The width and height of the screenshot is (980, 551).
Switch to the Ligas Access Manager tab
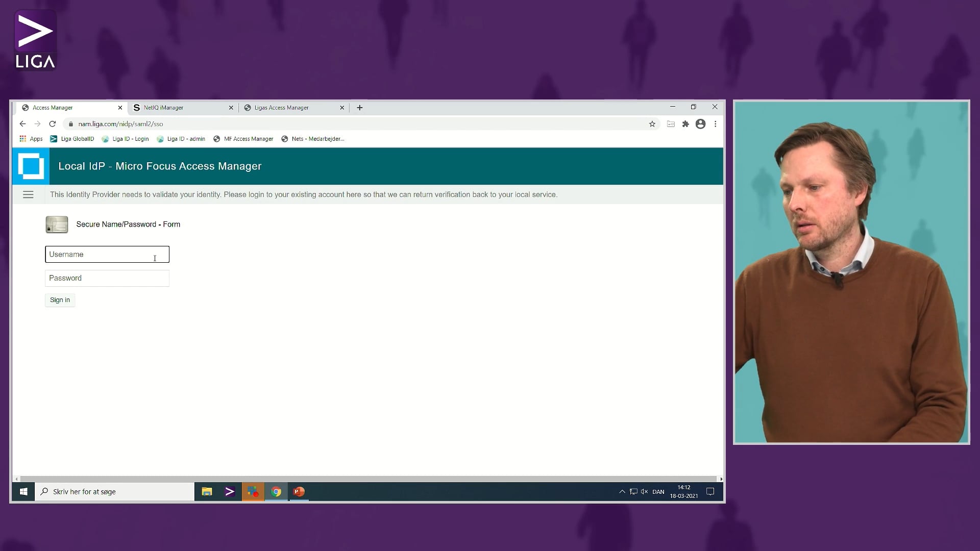[x=281, y=108]
